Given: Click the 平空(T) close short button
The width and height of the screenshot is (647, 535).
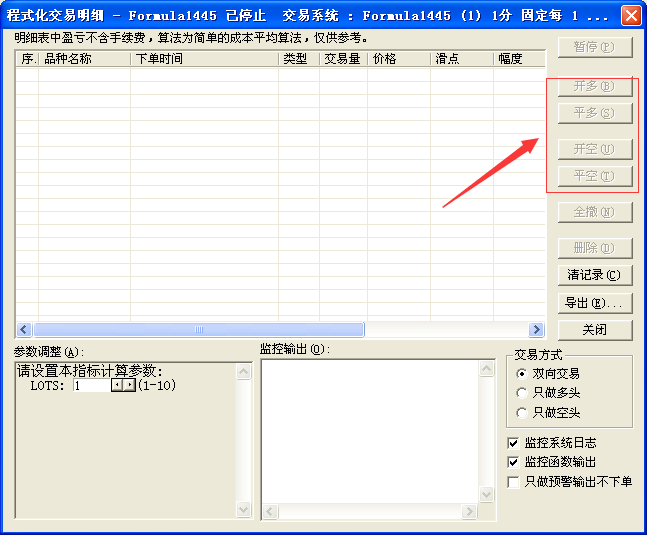Looking at the screenshot, I should (595, 177).
